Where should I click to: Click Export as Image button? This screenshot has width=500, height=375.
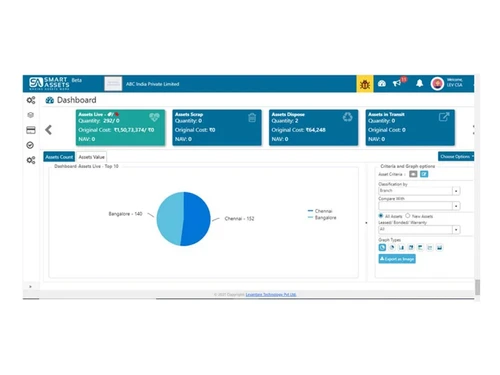(x=397, y=259)
